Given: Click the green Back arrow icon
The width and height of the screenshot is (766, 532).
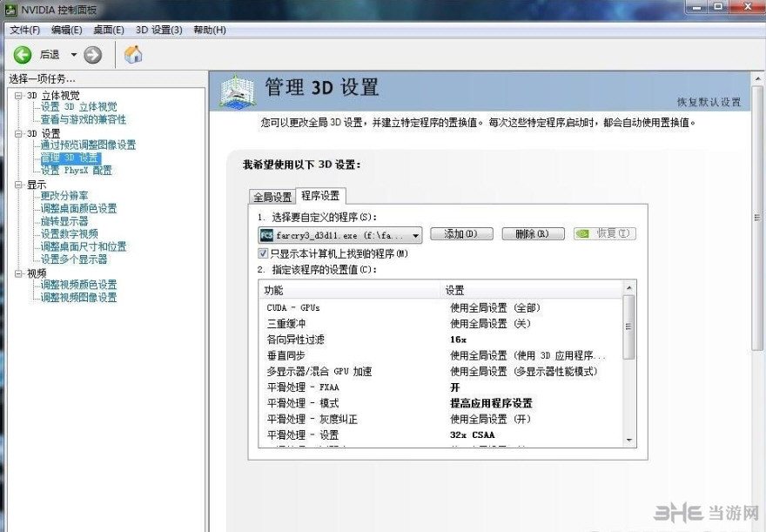Looking at the screenshot, I should (23, 55).
